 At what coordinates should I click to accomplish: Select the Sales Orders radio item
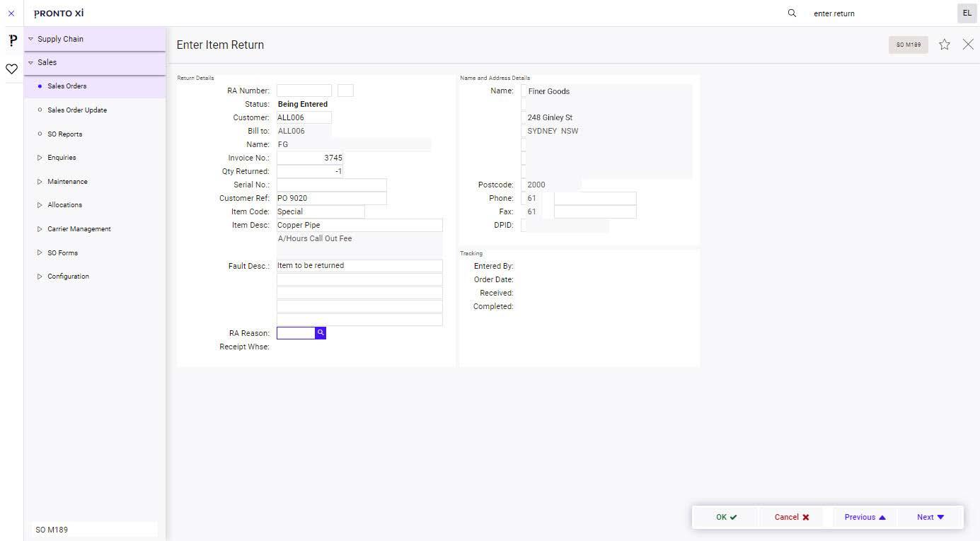click(x=67, y=86)
